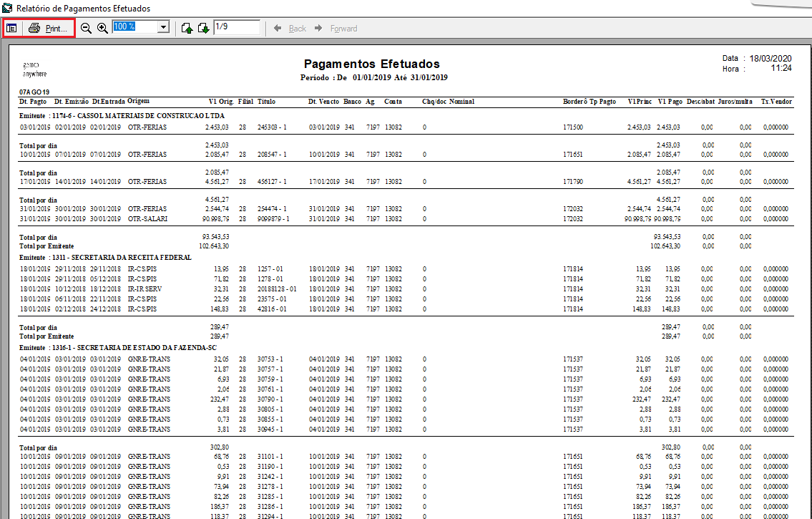This screenshot has width=812, height=519.
Task: Click the window title bar app icon
Action: pyautogui.click(x=8, y=9)
